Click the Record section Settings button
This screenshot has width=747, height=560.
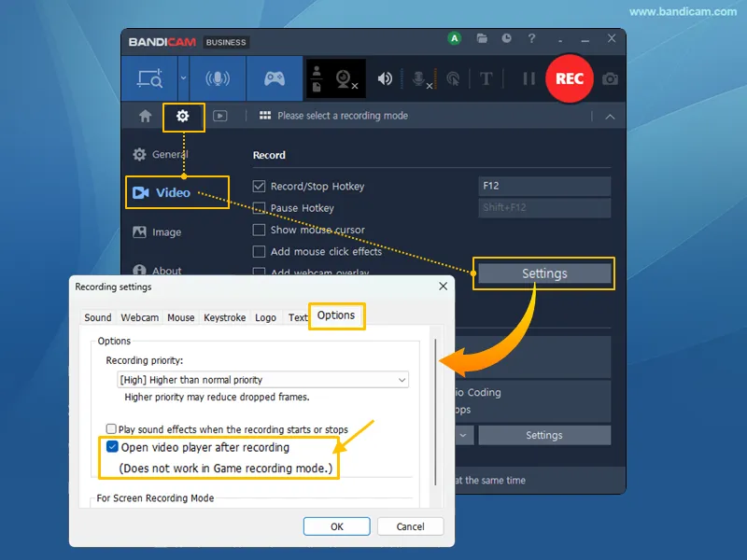(x=544, y=273)
